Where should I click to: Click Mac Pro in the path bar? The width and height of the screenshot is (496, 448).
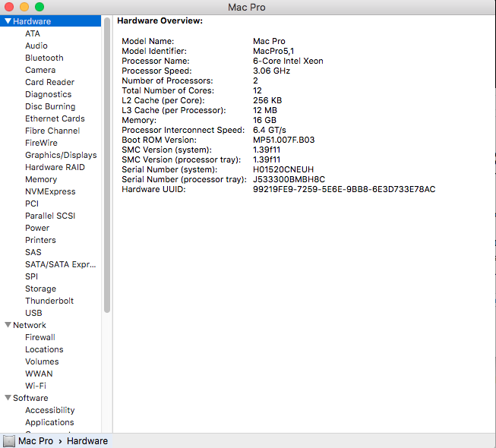tap(36, 440)
